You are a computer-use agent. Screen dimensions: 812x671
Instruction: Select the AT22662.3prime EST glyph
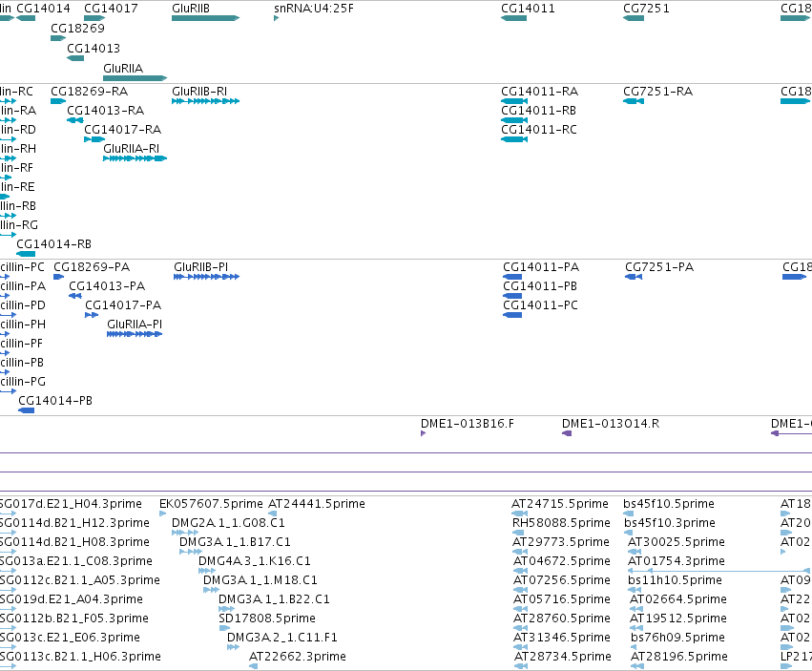(253, 666)
